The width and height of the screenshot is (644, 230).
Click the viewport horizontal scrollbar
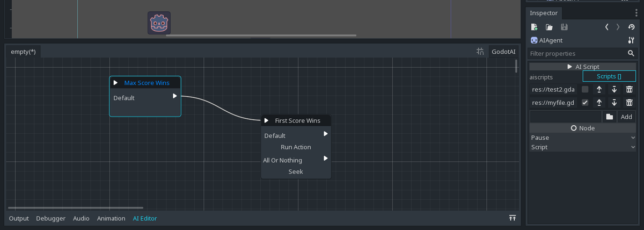(261, 35)
